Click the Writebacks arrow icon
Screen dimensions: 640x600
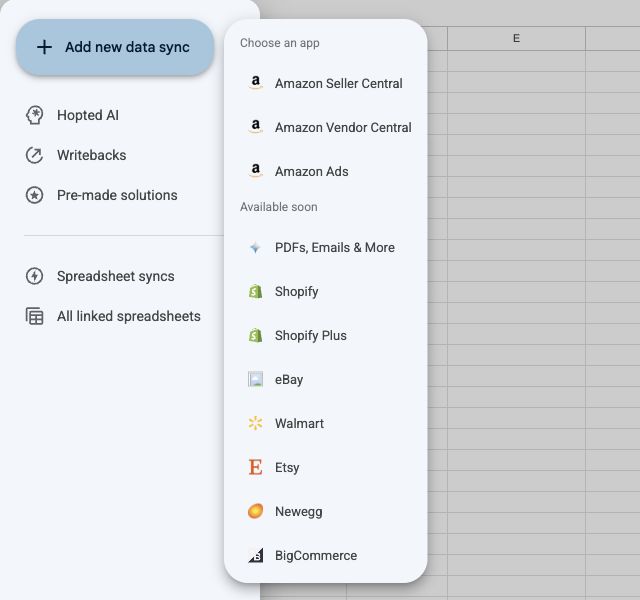coord(35,156)
